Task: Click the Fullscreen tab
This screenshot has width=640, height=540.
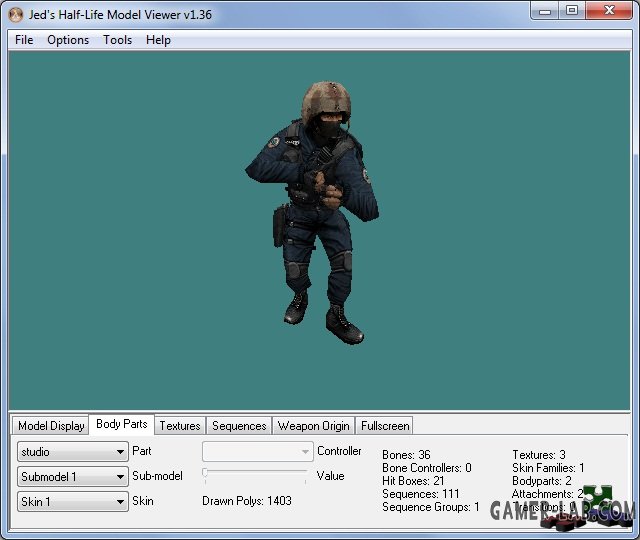Action: (x=385, y=426)
